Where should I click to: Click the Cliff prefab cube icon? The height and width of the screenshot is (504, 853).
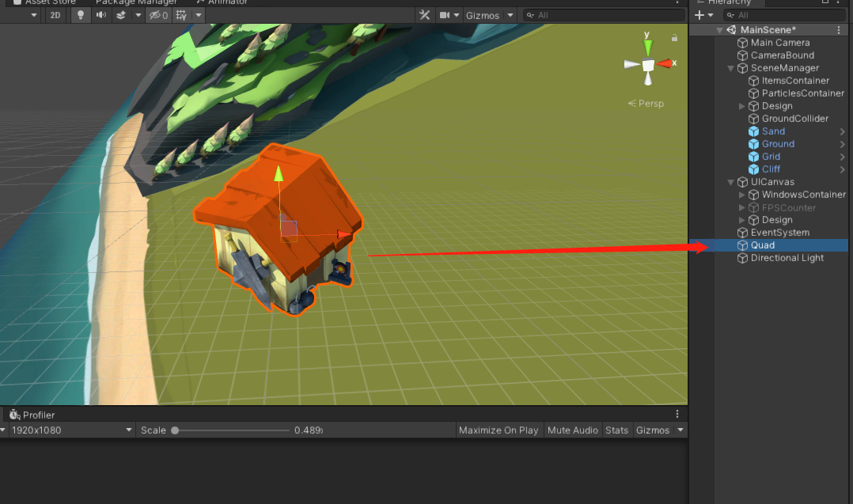753,169
